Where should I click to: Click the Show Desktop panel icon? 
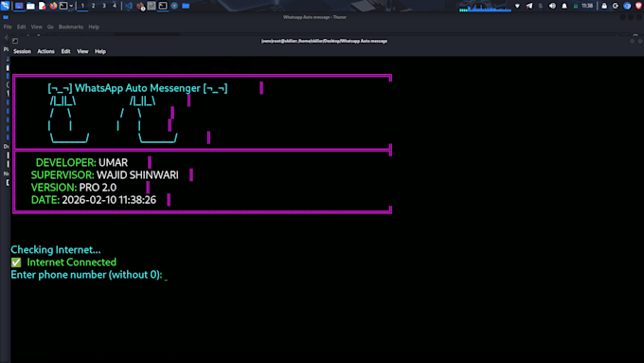point(19,6)
